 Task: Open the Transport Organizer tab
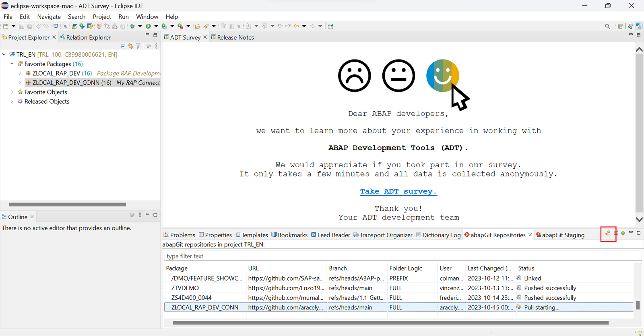383,235
